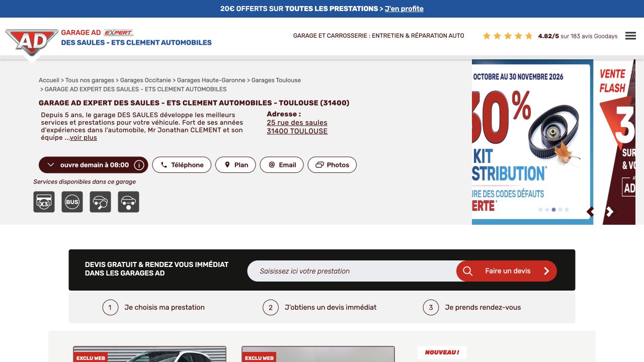Click the Vente Flash promo banner
This screenshot has height=362, width=644.
[615, 142]
